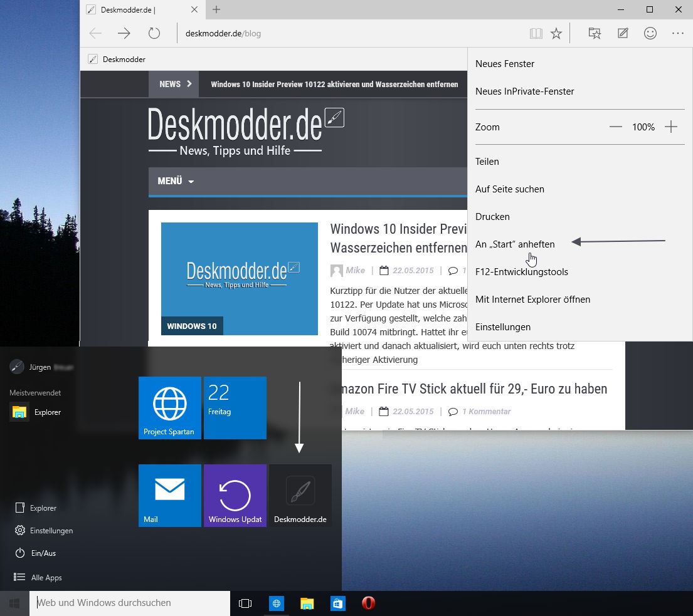Click the forward navigation arrow

tap(124, 33)
